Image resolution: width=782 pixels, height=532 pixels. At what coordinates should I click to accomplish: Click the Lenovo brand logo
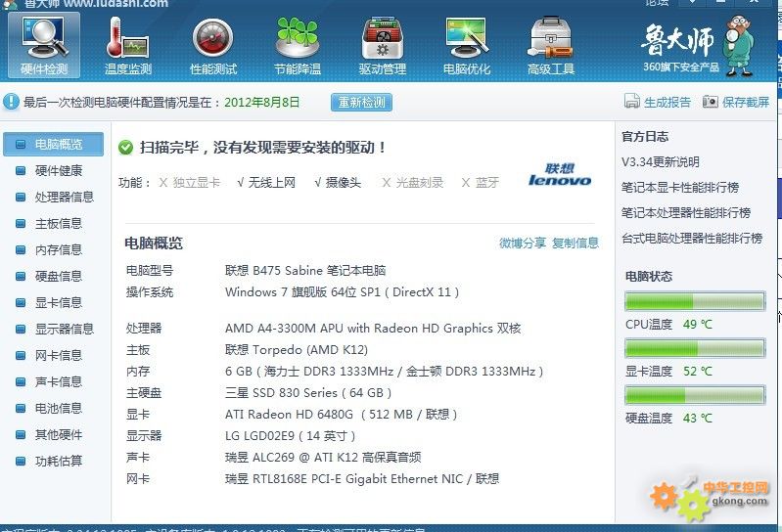[x=560, y=175]
